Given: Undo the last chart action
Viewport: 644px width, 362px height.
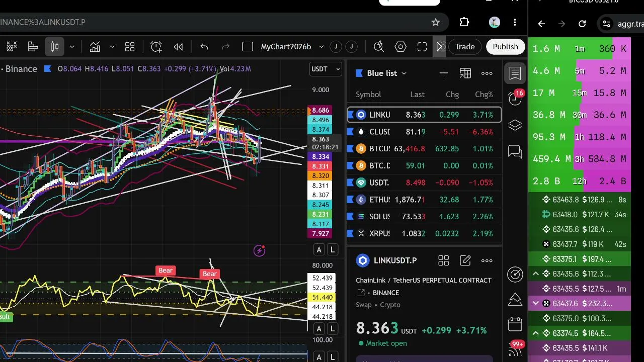Looking at the screenshot, I should click(204, 47).
